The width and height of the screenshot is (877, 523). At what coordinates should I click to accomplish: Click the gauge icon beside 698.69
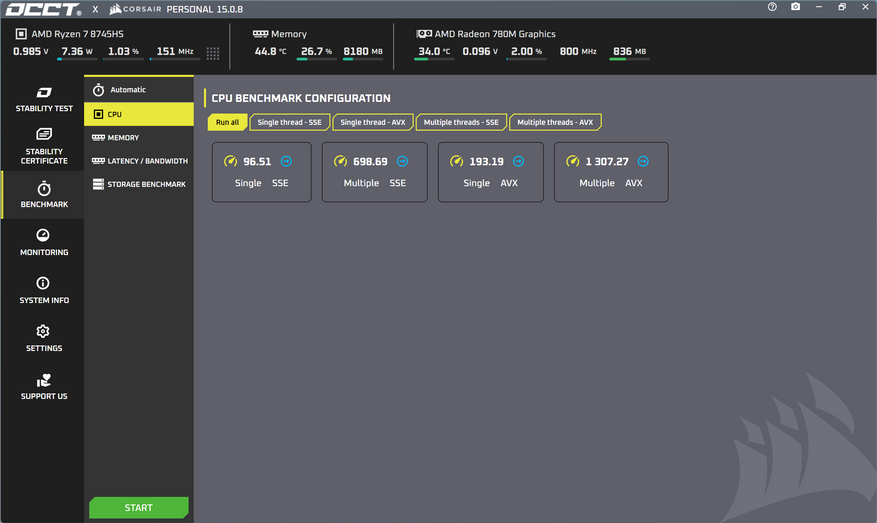(x=340, y=161)
